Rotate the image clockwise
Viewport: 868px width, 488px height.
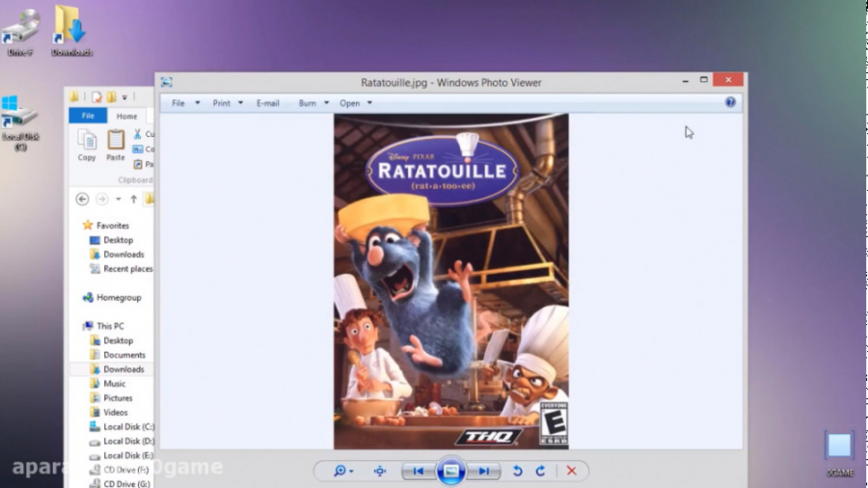[540, 471]
